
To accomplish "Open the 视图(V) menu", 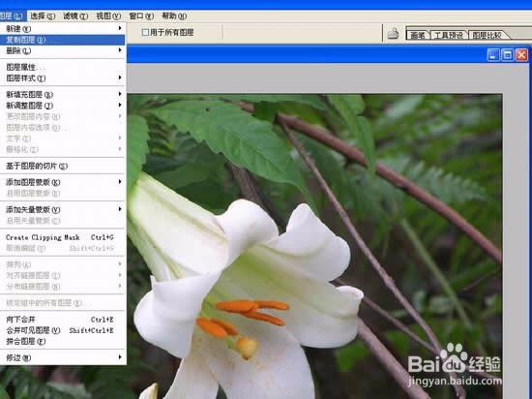I will click(x=108, y=15).
